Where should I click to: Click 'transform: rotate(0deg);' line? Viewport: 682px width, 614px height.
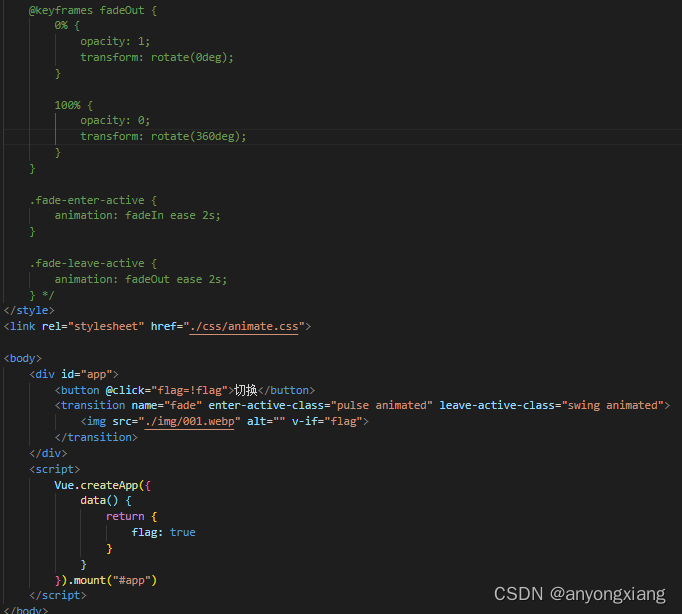coord(157,57)
